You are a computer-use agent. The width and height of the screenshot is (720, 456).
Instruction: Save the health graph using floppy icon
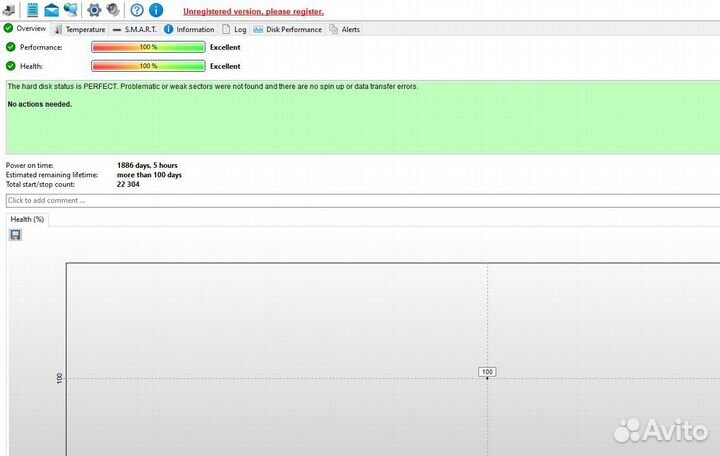(x=15, y=235)
